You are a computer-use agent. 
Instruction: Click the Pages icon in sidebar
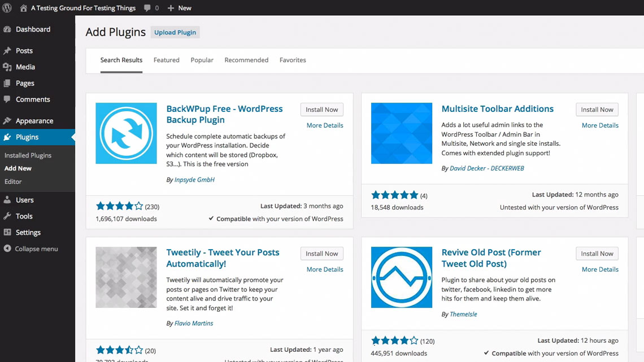(x=7, y=83)
